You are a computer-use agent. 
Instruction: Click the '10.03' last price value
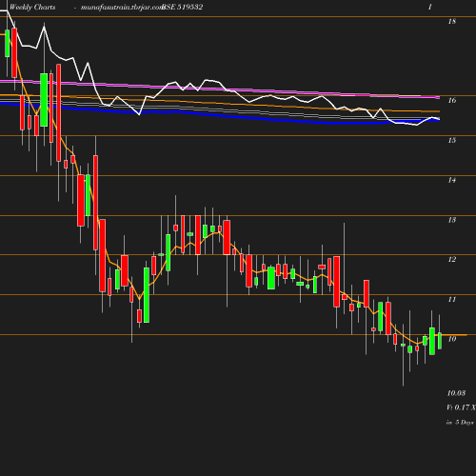click(x=456, y=393)
